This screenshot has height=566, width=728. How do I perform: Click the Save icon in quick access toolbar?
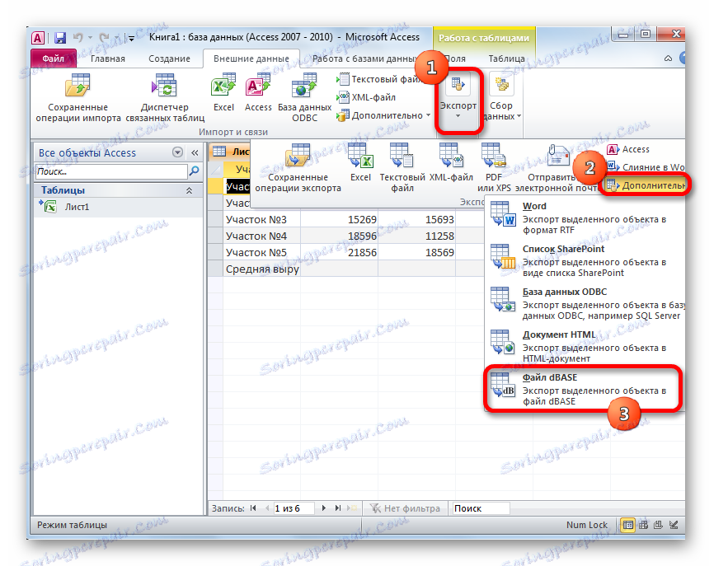coord(60,38)
